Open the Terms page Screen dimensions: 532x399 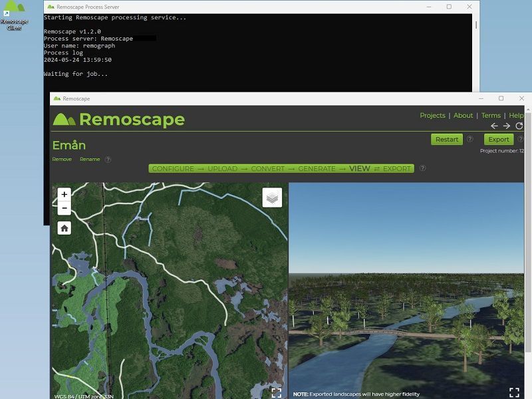[491, 115]
